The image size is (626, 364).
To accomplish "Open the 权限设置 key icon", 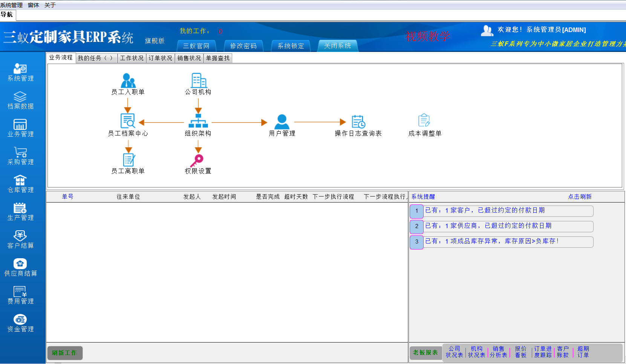I will click(197, 160).
